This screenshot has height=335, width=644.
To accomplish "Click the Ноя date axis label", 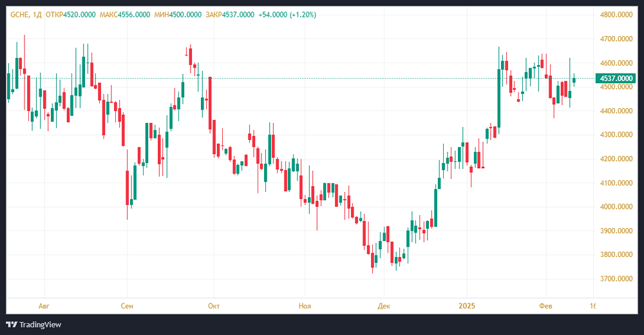I will click(305, 306).
